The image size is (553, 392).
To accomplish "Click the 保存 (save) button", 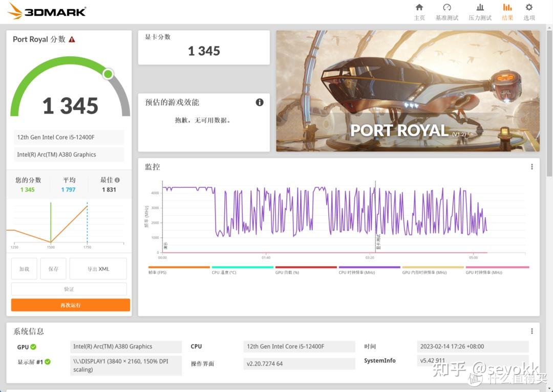I will (x=53, y=269).
